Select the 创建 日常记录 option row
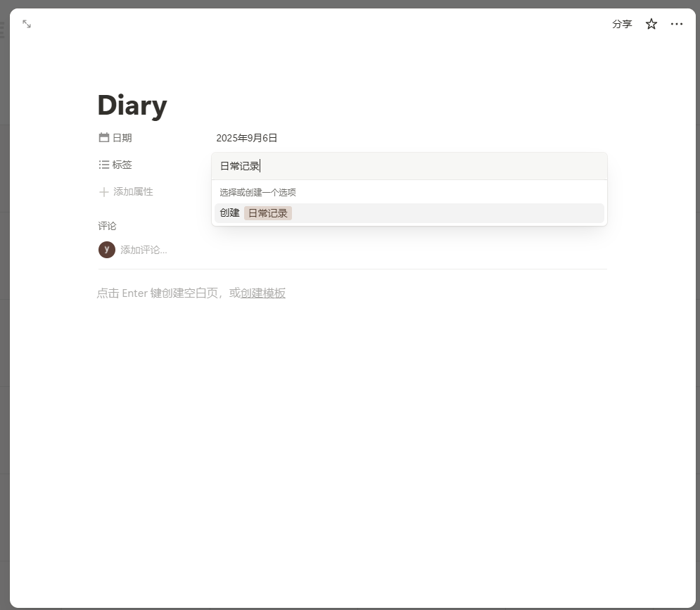The width and height of the screenshot is (700, 610). tap(409, 213)
